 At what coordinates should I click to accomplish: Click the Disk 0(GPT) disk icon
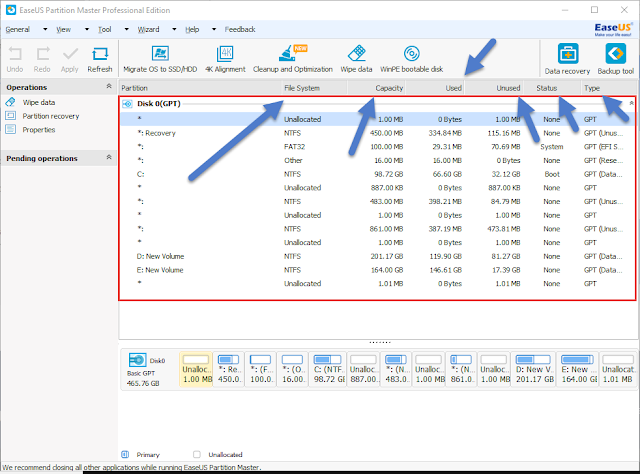click(x=127, y=104)
